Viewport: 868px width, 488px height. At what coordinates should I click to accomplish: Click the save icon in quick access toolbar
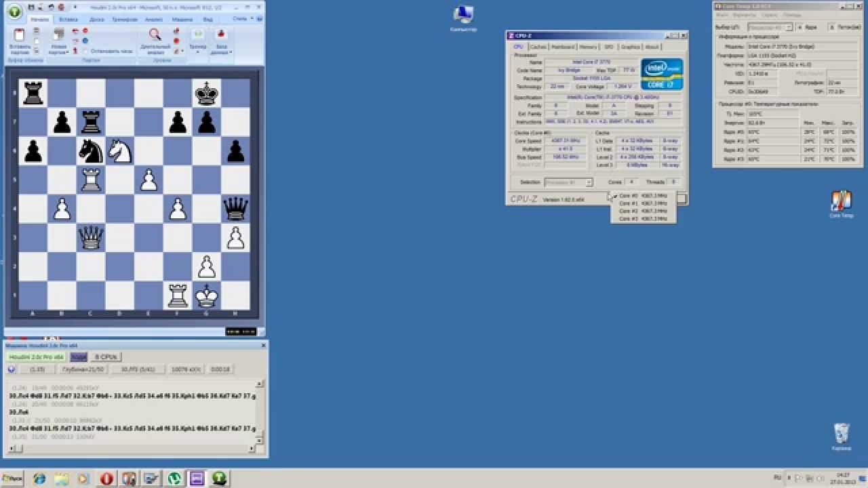click(31, 7)
